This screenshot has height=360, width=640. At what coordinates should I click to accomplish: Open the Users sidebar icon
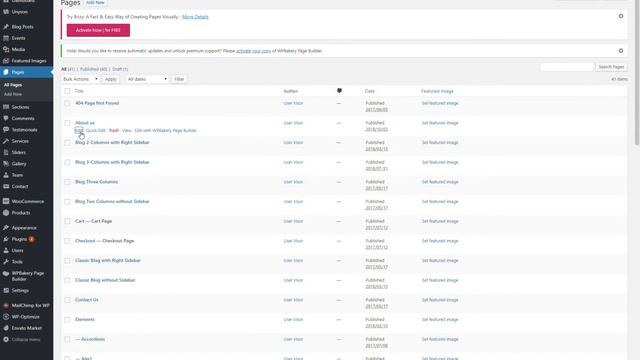click(6, 250)
